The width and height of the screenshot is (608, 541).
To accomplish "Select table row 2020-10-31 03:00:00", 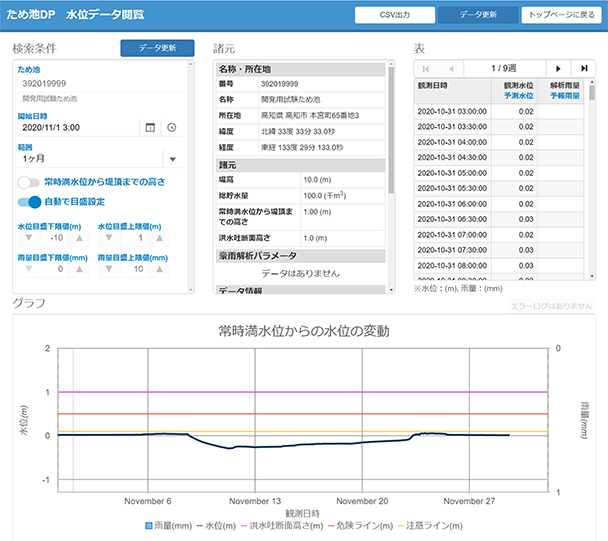I will click(x=499, y=112).
